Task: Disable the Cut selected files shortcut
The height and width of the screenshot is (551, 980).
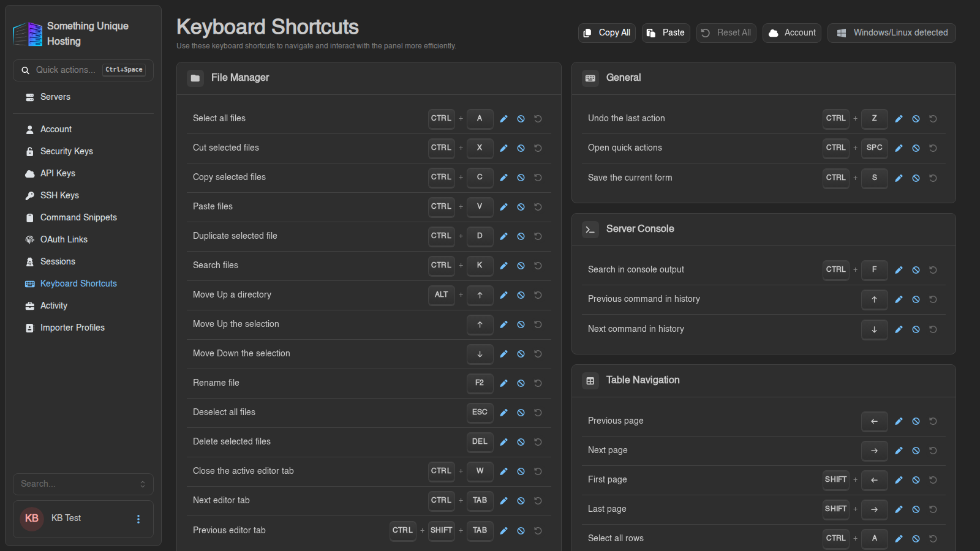Action: (521, 148)
